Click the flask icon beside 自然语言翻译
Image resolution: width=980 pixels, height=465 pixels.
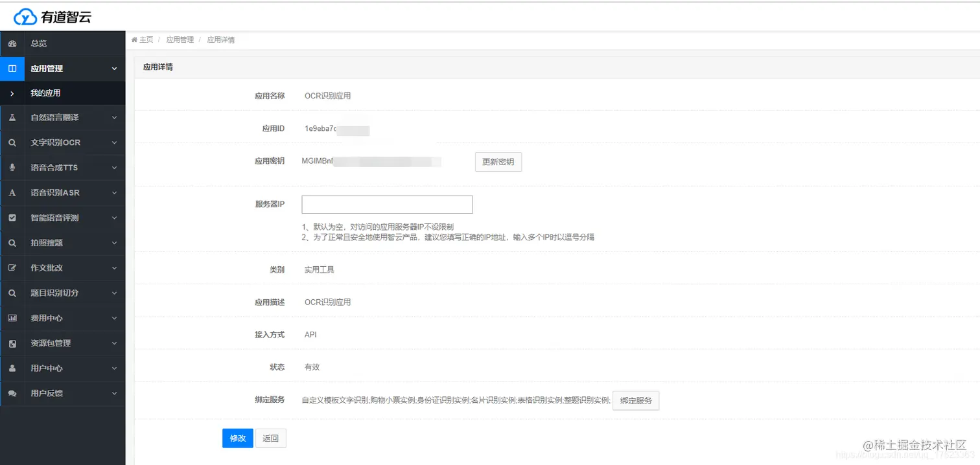click(12, 118)
